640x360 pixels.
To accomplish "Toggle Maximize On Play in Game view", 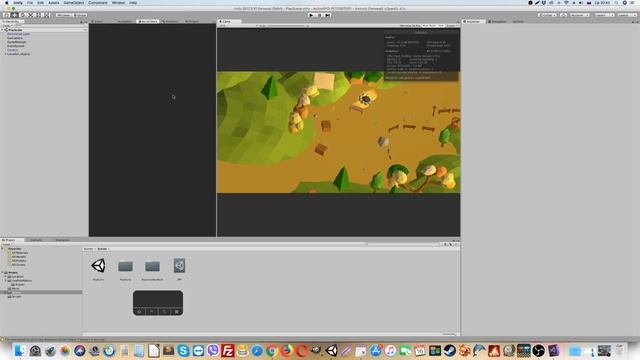I will (410, 26).
